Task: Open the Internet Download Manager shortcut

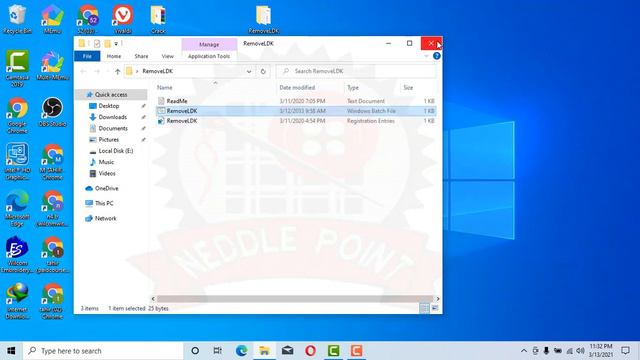Action: 17,302
